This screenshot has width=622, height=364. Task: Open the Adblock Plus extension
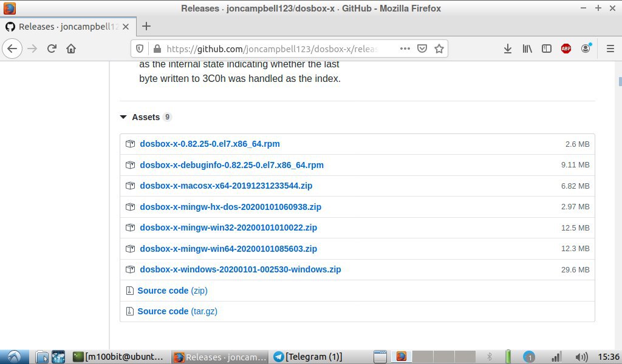(566, 49)
